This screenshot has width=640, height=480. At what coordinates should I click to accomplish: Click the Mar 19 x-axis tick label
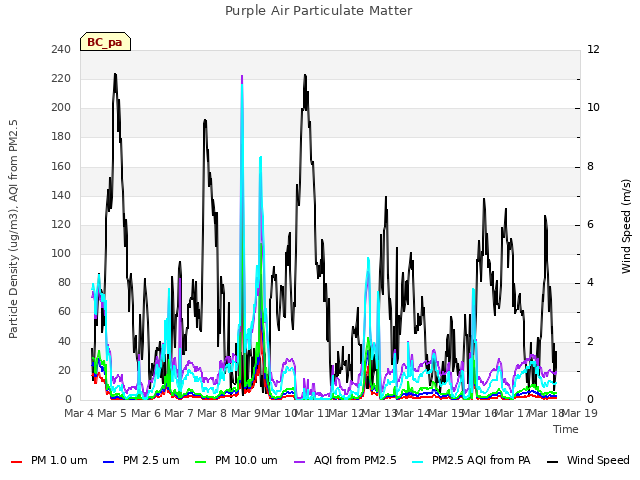(x=580, y=413)
